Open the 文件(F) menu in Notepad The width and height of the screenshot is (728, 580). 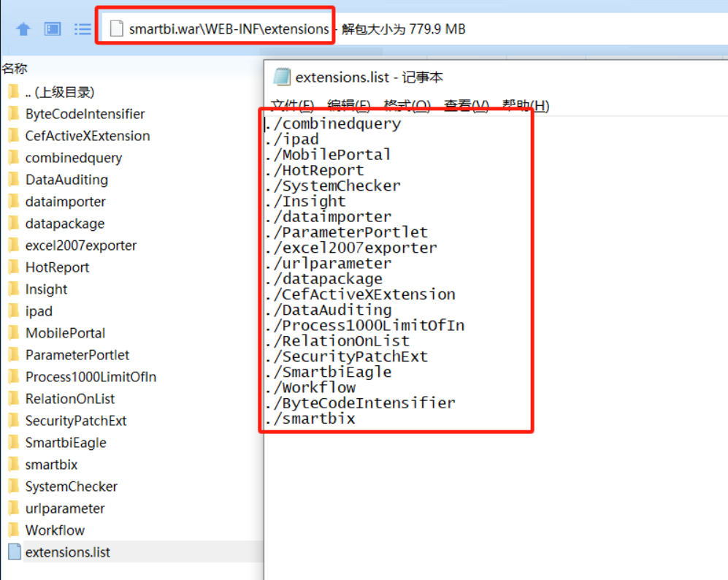293,106
